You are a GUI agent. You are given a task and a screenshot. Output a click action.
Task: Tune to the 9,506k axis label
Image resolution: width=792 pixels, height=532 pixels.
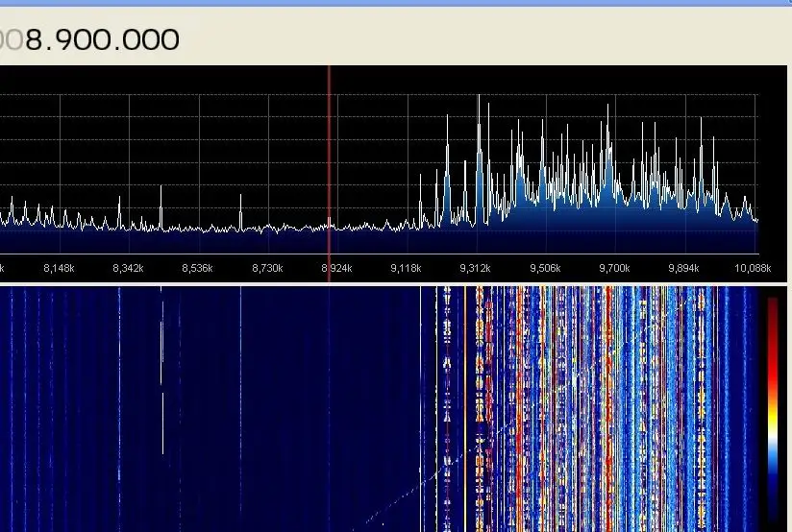pos(545,268)
